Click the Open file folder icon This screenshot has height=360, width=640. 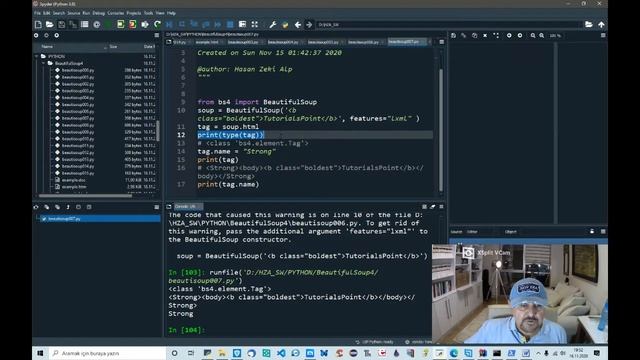[49, 24]
